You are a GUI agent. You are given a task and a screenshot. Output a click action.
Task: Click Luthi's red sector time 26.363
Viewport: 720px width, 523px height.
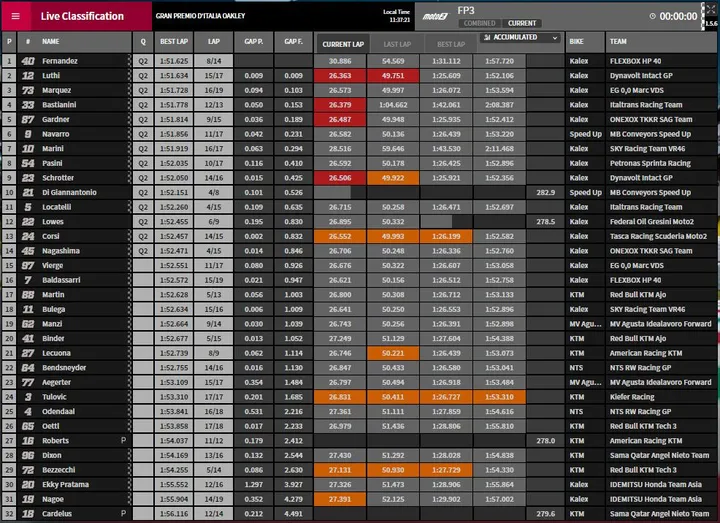point(340,76)
